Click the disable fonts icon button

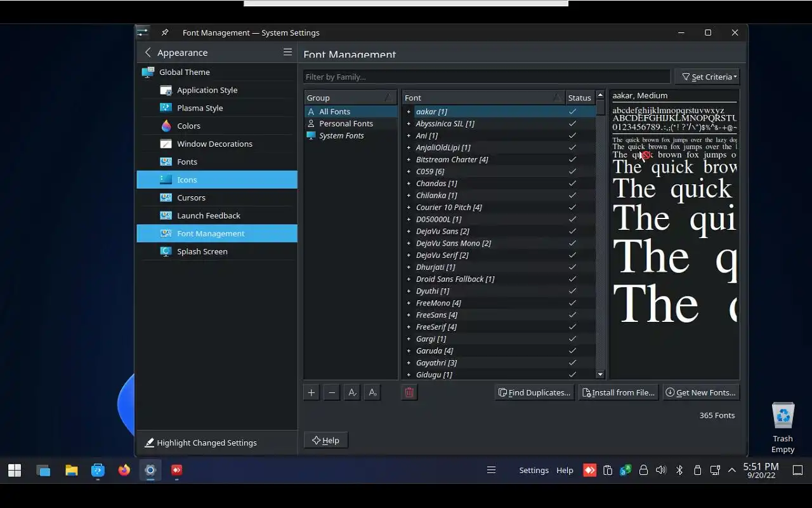coord(372,392)
